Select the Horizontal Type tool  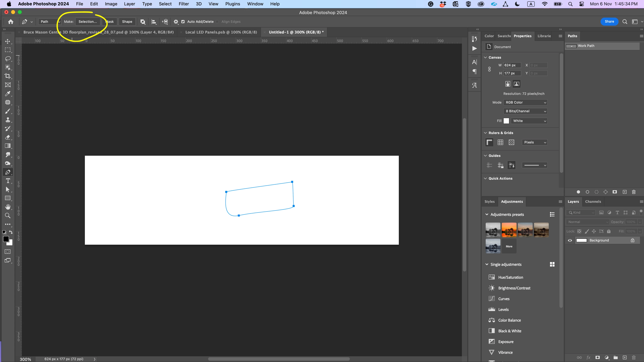(x=8, y=181)
